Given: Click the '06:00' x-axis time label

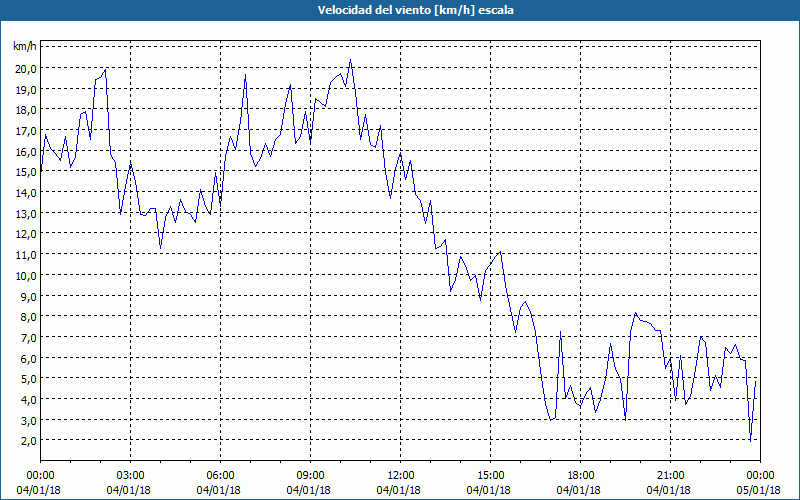Looking at the screenshot, I should pyautogui.click(x=220, y=476).
